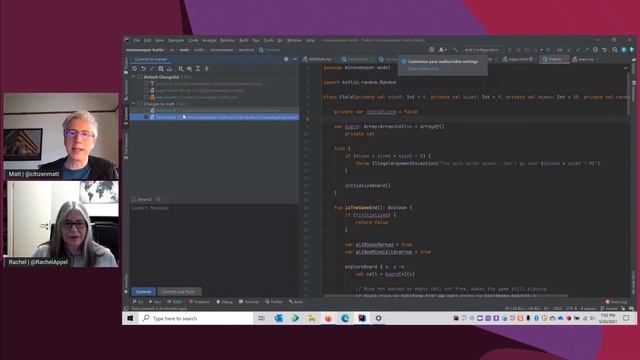
Task: Open the Navigate menu
Action: [176, 40]
